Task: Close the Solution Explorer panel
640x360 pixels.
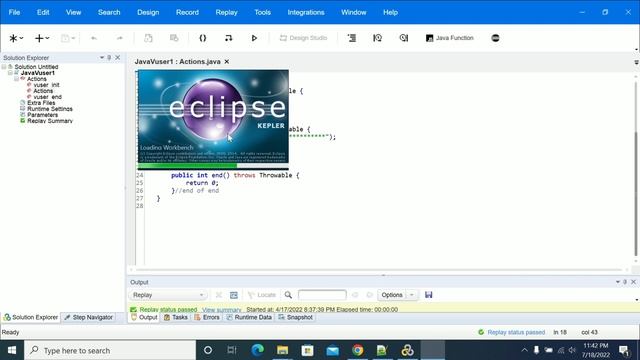Action: 118,58
